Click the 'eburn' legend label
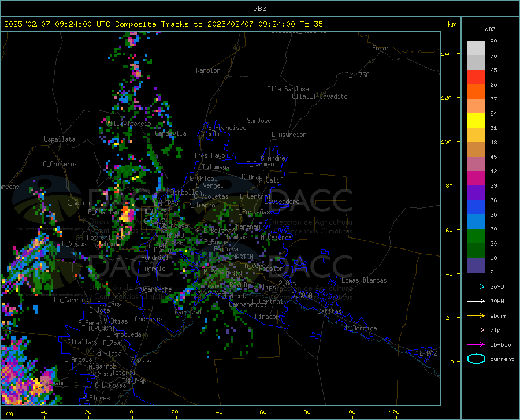Screen dimensions: 520x420 [x=499, y=316]
